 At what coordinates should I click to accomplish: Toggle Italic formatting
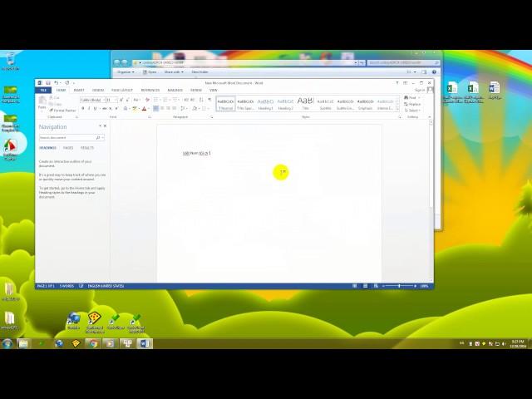[89, 109]
